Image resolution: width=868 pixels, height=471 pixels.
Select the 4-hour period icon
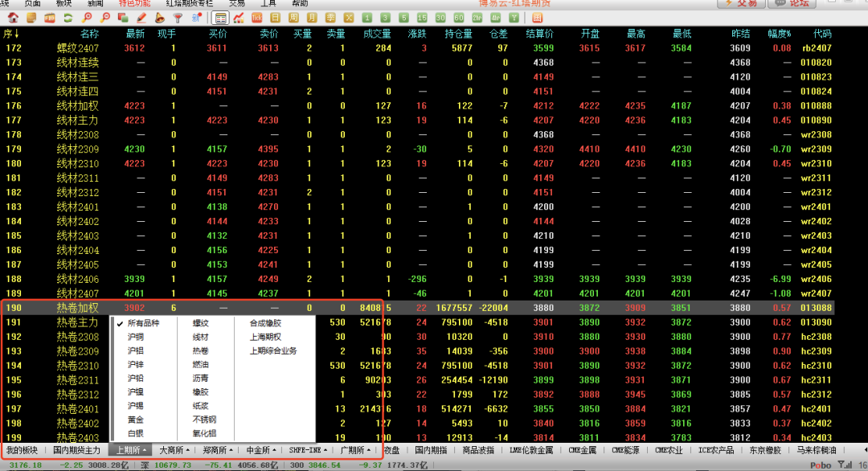(x=495, y=18)
